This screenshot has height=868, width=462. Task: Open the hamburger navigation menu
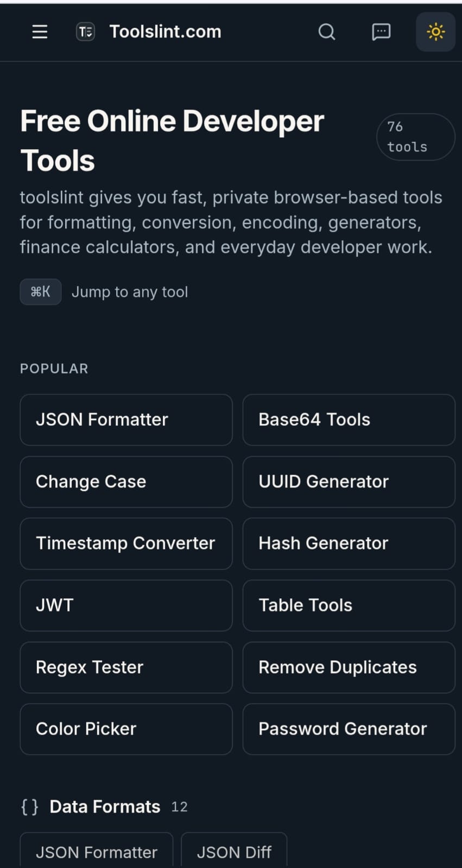(x=40, y=32)
